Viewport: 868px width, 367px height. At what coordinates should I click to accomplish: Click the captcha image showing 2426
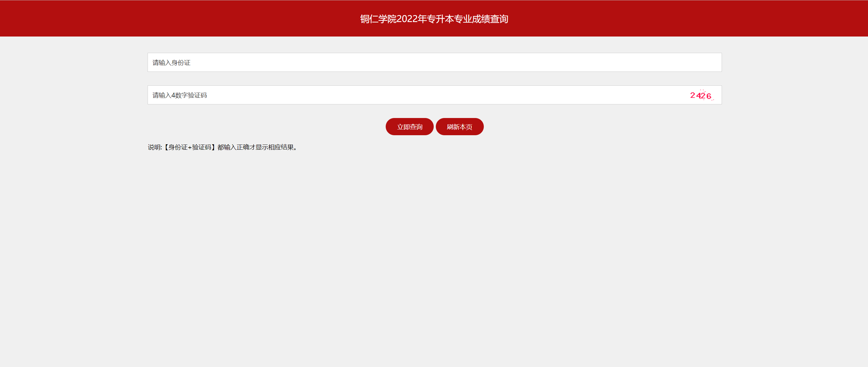pos(701,95)
